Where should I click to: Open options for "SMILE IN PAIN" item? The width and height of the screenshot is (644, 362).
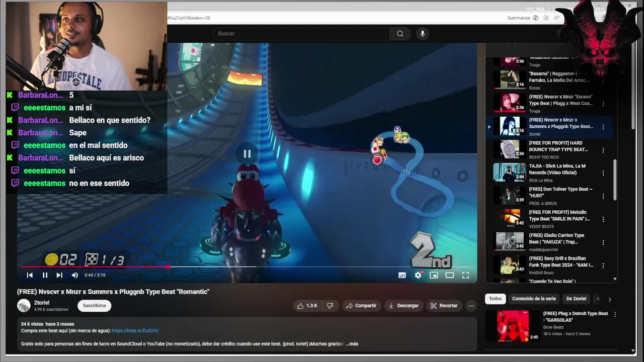pyautogui.click(x=603, y=220)
